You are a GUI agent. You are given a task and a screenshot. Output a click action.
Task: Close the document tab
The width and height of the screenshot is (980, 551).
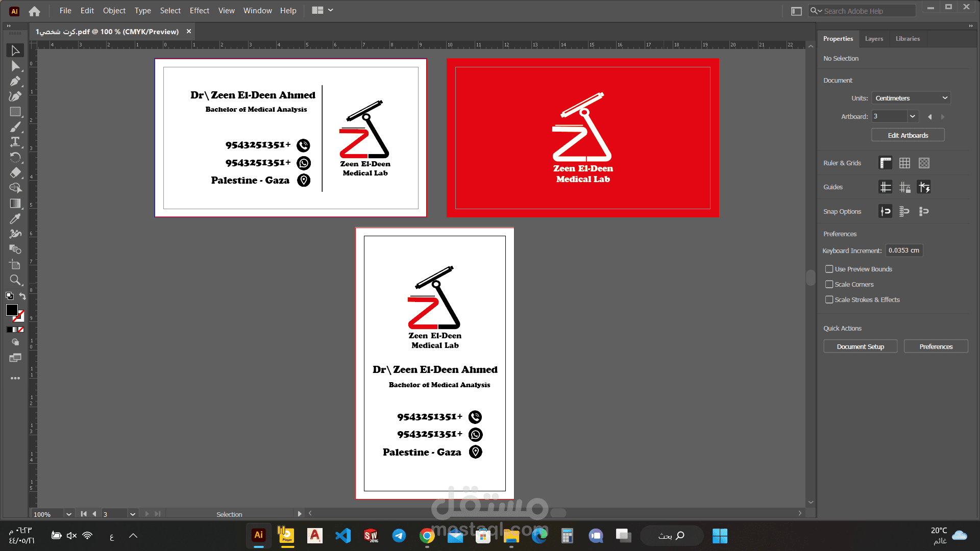click(x=189, y=32)
